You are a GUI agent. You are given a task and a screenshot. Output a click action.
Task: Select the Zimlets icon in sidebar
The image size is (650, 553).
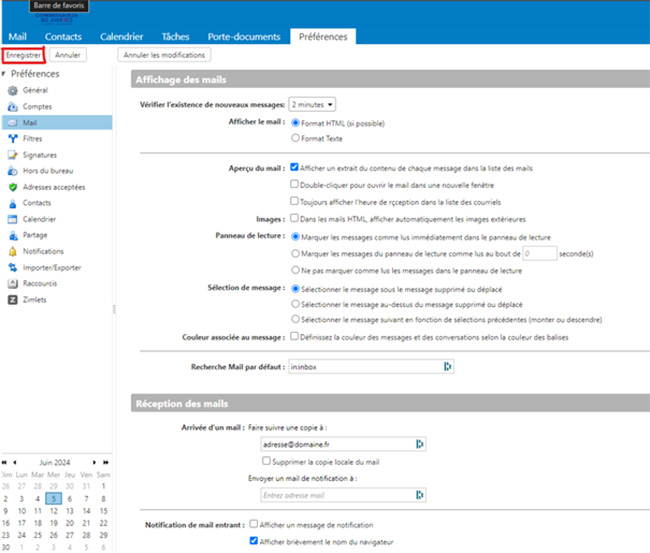(13, 299)
